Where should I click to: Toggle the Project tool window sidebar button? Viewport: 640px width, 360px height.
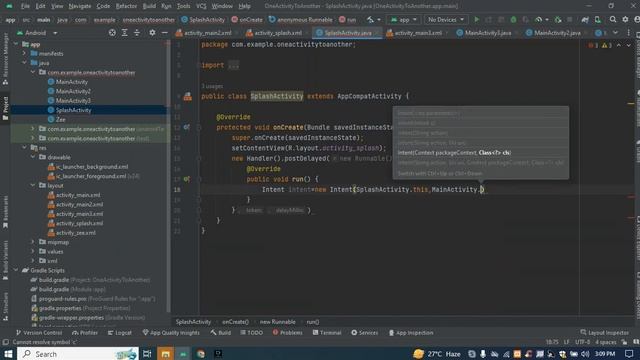pyautogui.click(x=5, y=108)
